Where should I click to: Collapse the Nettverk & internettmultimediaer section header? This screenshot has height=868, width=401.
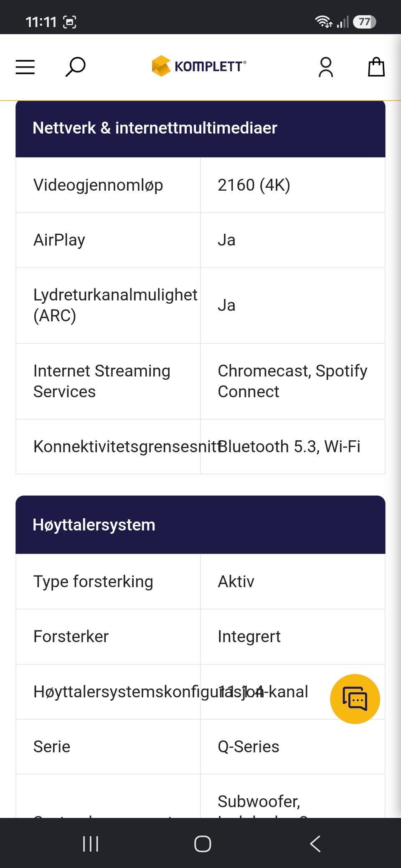200,129
